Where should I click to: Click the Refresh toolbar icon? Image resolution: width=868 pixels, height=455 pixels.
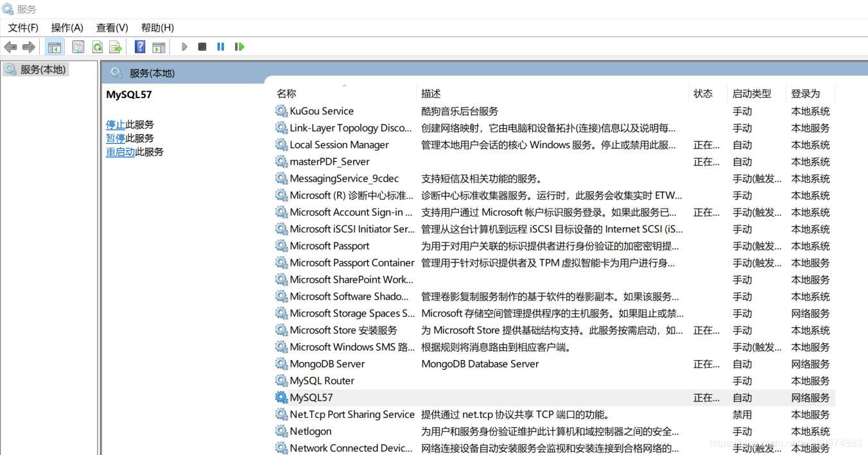coord(97,47)
